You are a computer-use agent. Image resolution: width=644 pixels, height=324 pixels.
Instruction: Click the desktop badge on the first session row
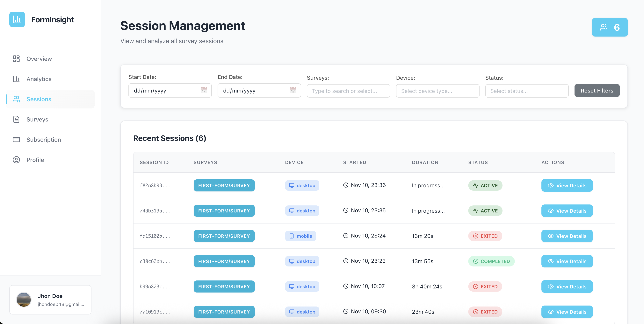pos(302,185)
